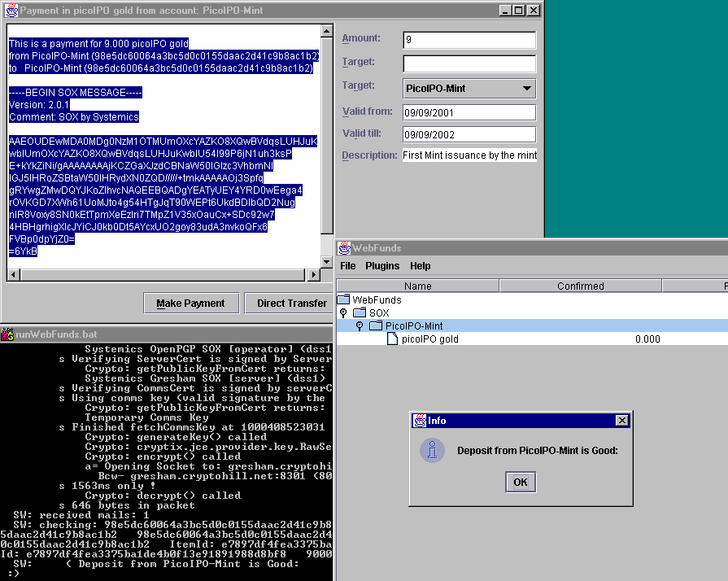Viewport: 728px width, 581px height.
Task: Click the 'received mails: 1' console line
Action: (81, 514)
